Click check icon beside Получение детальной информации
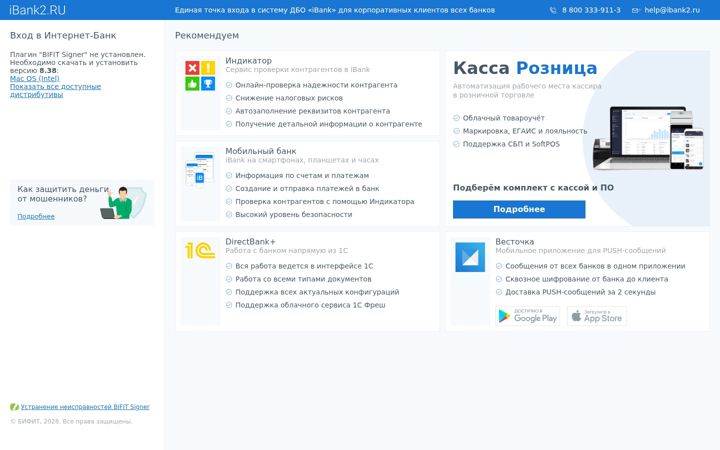720x450 pixels. tap(229, 124)
